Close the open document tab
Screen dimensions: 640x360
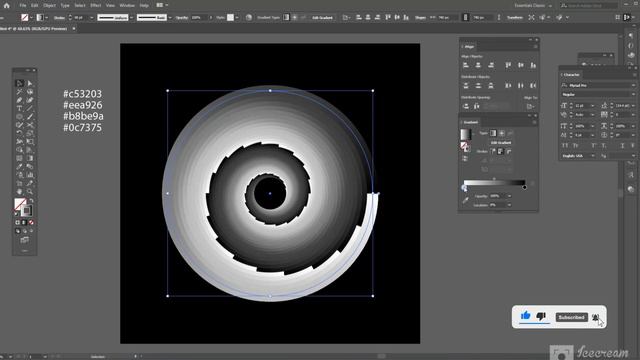(x=74, y=29)
